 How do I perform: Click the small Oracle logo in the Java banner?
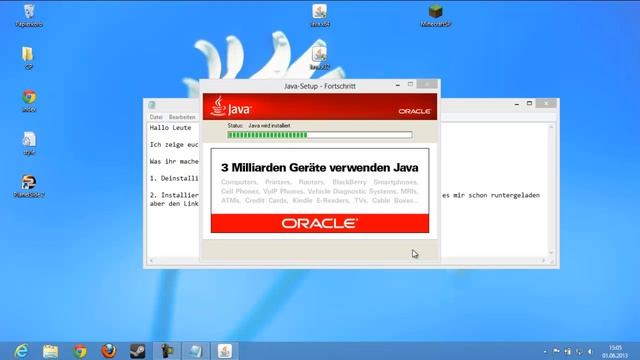pyautogui.click(x=414, y=111)
